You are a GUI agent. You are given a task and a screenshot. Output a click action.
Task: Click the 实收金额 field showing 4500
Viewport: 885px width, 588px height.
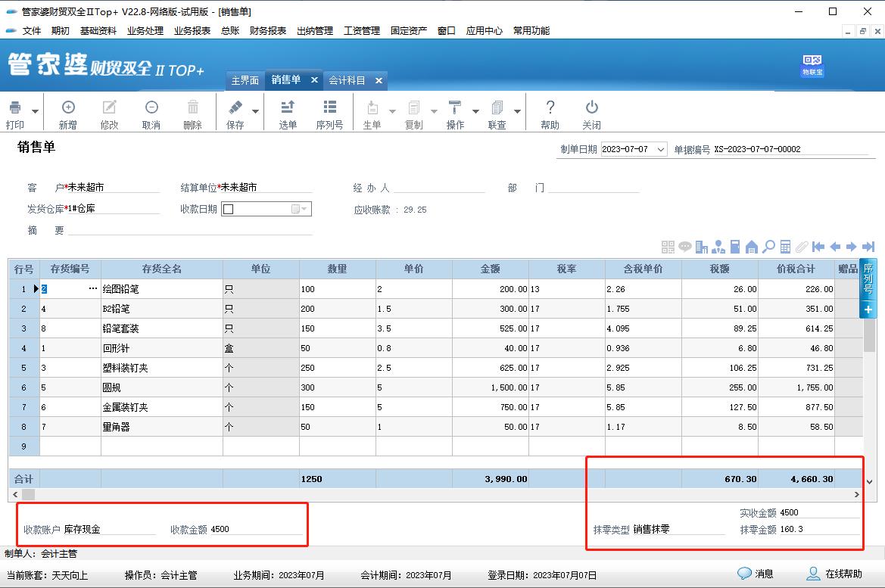point(820,512)
